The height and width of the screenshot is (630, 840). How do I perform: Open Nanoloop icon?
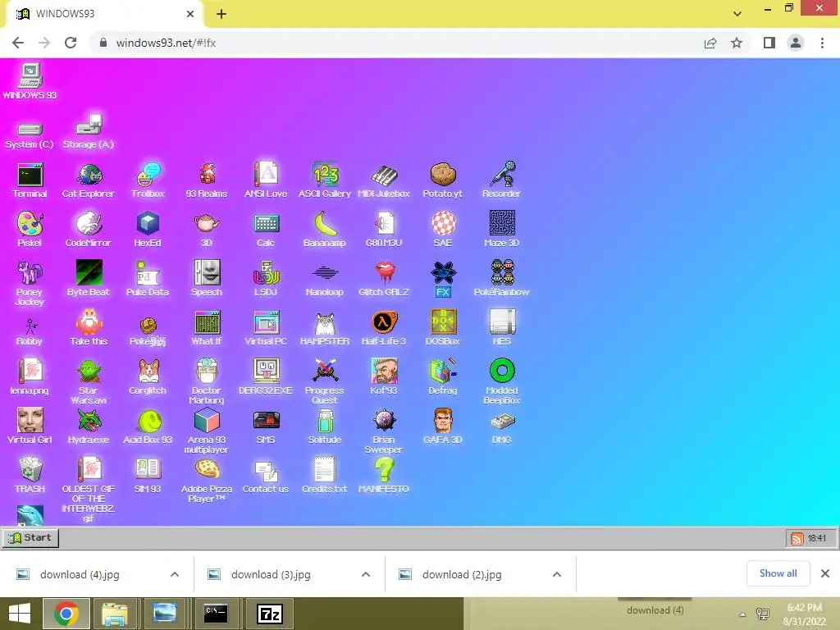pyautogui.click(x=325, y=279)
